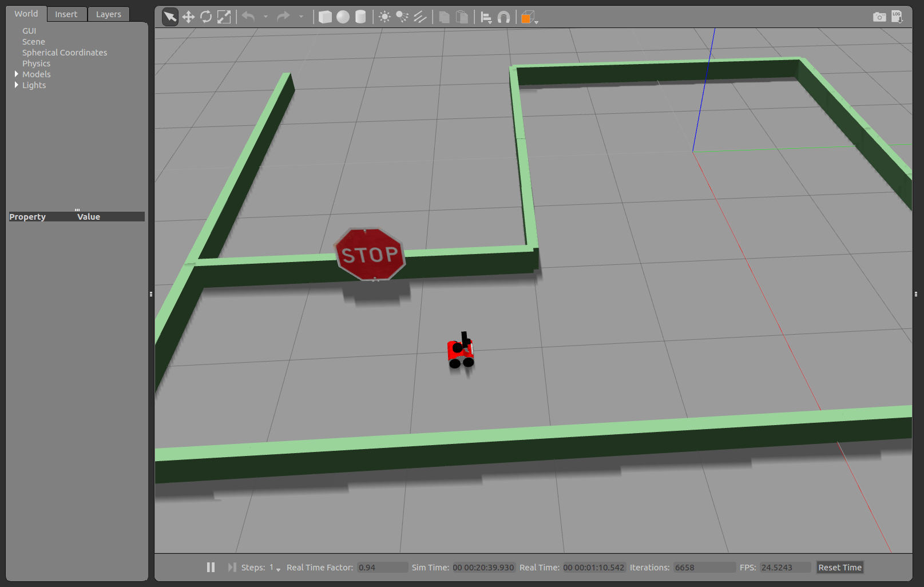Screen dimensions: 924x587
Task: Click the Value column header
Action: (89, 217)
